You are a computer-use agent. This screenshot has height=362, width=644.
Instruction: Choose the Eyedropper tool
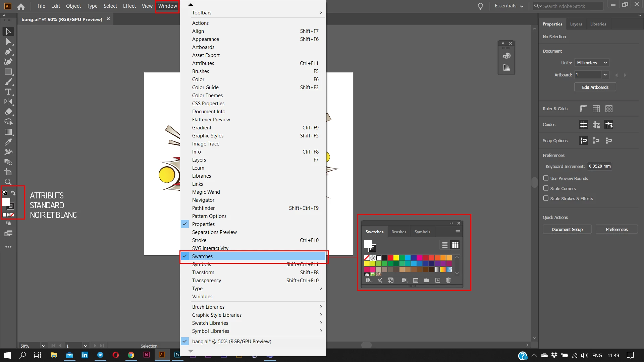8,142
